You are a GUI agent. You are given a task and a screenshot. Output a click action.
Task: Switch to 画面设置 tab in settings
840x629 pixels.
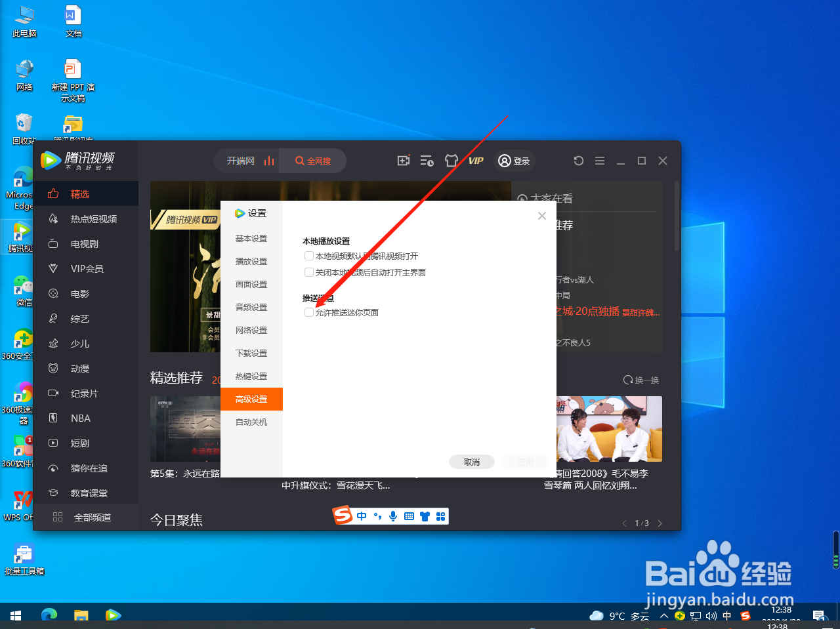251,284
